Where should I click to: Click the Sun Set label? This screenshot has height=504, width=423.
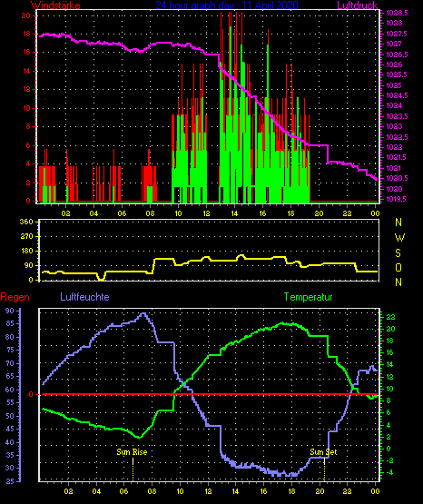tap(323, 452)
